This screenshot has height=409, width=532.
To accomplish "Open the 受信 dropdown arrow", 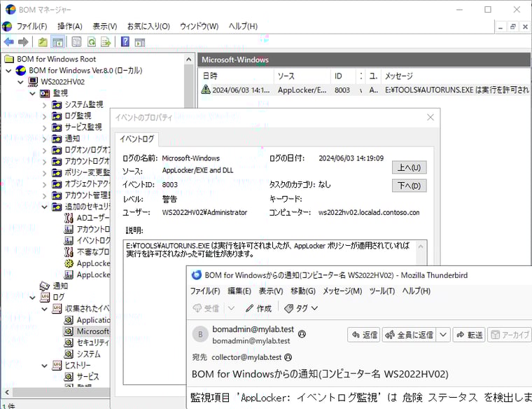I will pos(232,308).
